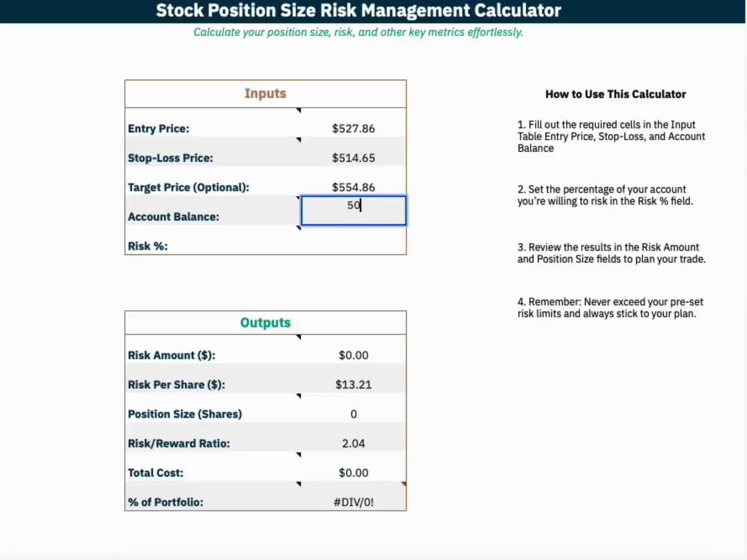Click the note triangle on Stop-Loss row
This screenshot has height=560, width=747.
[x=299, y=140]
